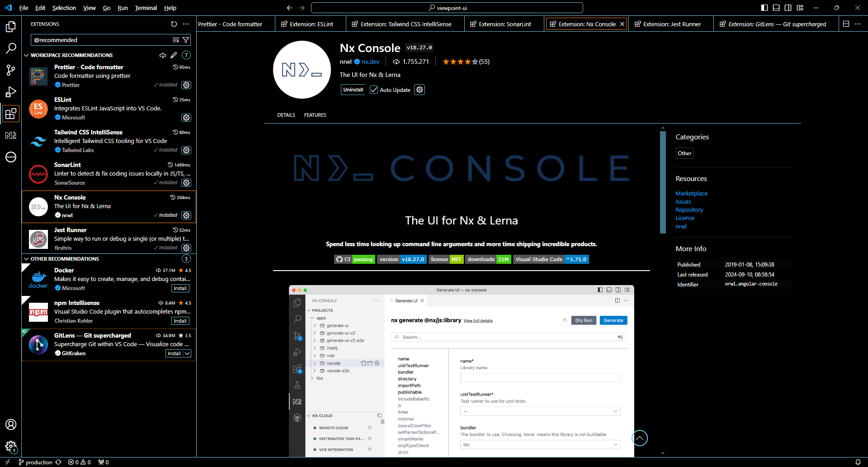The width and height of the screenshot is (868, 467).
Task: Open the Marketplace resource link
Action: [x=692, y=193]
